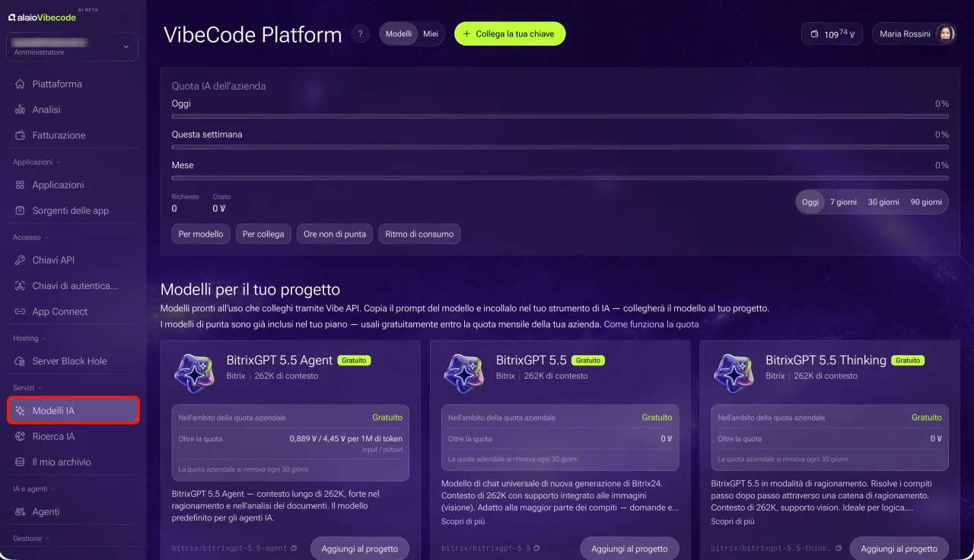Toggle the Per collega breakdown
Screen dimensions: 974x560
(x=263, y=234)
